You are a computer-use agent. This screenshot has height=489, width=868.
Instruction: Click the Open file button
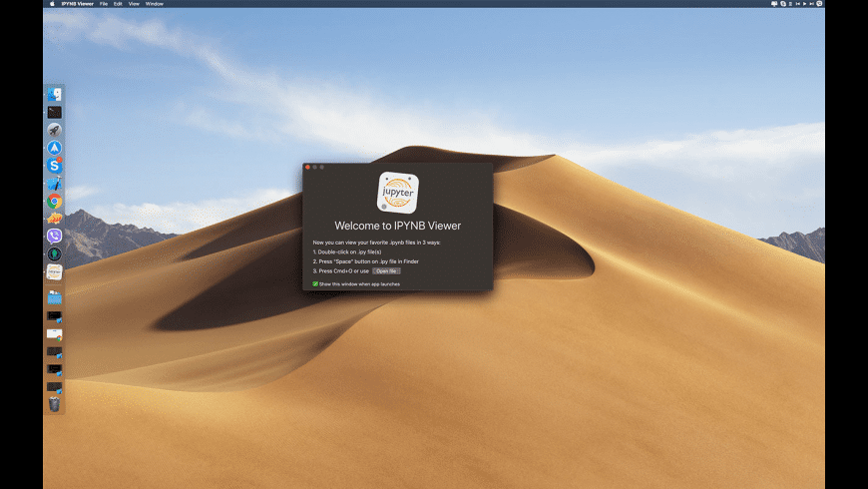[x=386, y=271]
